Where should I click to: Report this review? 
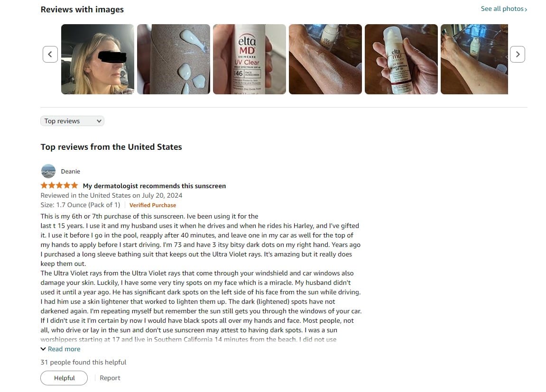coord(110,378)
